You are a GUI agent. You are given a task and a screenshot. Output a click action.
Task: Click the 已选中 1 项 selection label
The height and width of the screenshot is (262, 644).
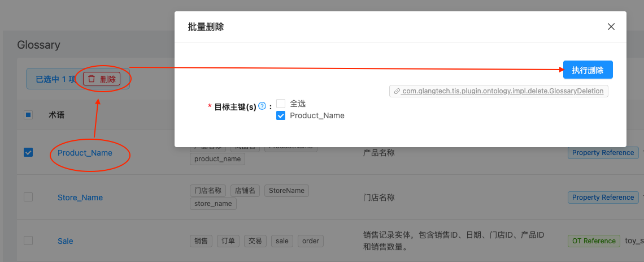pos(55,79)
